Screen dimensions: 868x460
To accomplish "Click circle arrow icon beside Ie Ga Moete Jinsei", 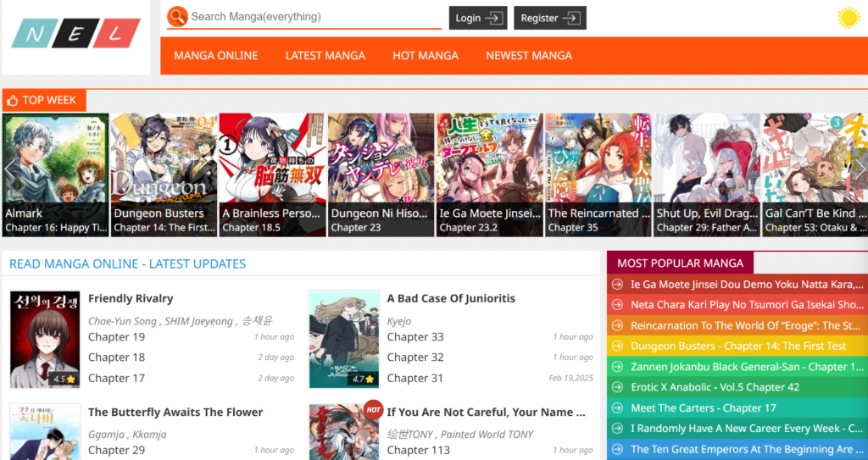I will pos(617,285).
